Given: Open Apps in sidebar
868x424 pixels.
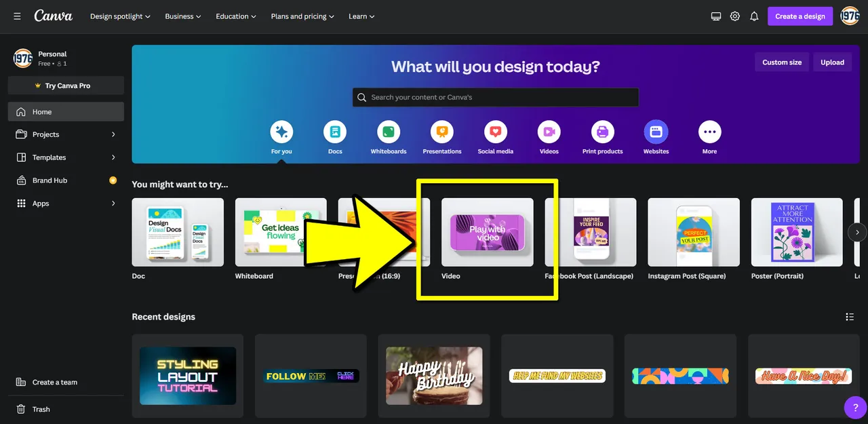Looking at the screenshot, I should pyautogui.click(x=66, y=204).
